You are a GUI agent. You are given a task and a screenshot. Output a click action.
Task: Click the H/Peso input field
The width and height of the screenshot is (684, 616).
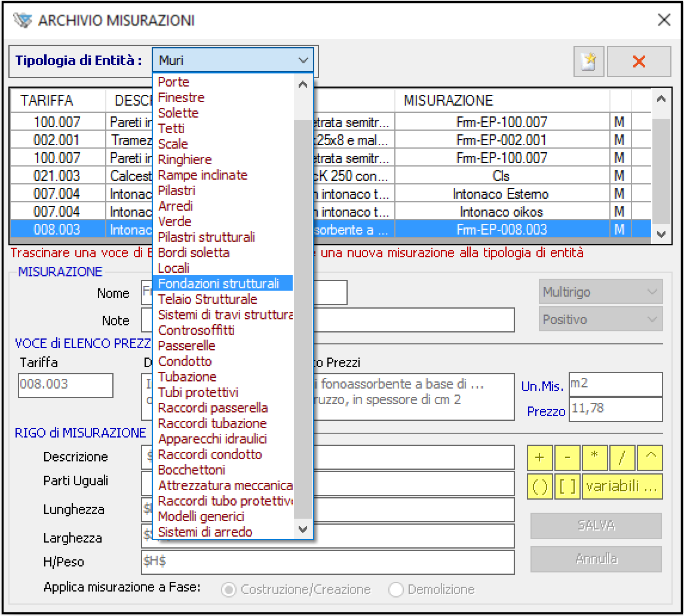click(x=327, y=562)
